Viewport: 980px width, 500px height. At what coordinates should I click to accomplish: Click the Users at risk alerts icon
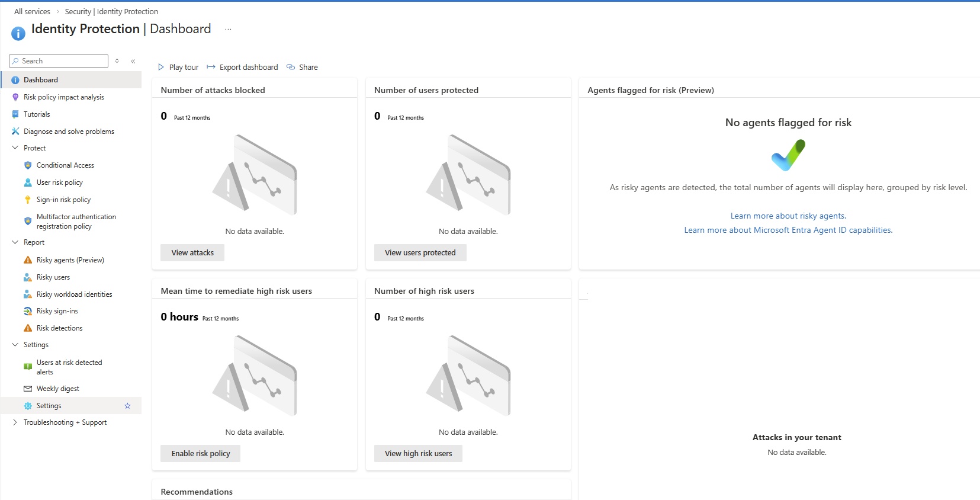click(28, 367)
